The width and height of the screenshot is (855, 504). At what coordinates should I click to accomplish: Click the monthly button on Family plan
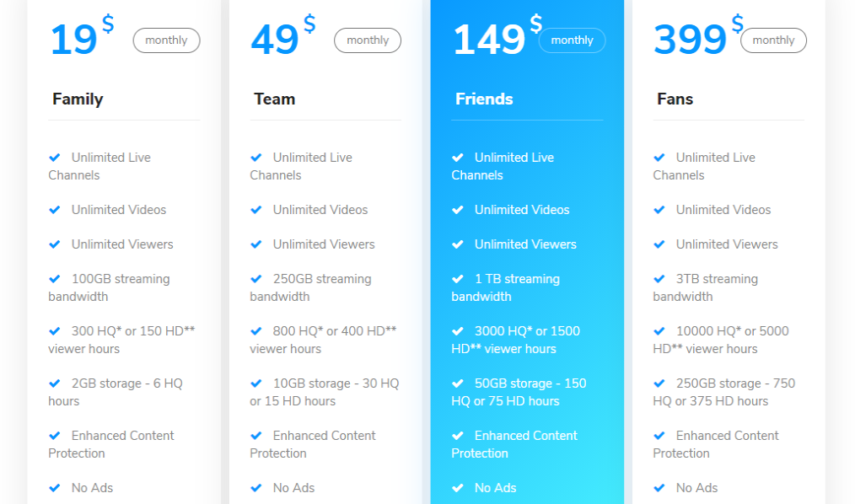(x=166, y=40)
